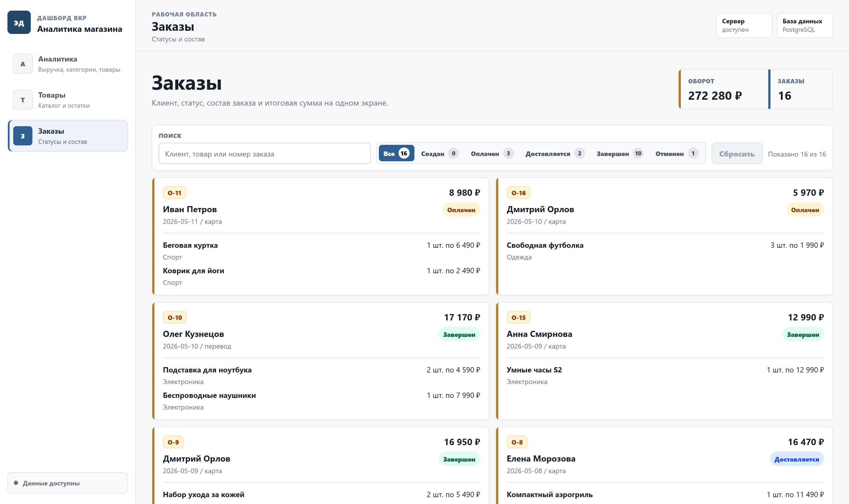Viewport: 849px width, 504px height.
Task: Click item Подставка для ноутбука
Action: click(x=207, y=370)
